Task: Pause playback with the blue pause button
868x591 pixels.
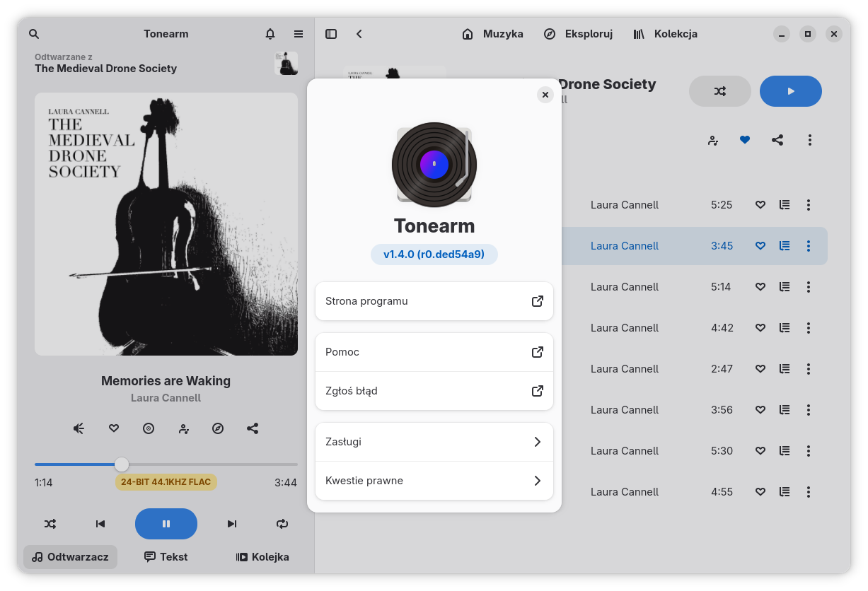Action: pos(166,524)
